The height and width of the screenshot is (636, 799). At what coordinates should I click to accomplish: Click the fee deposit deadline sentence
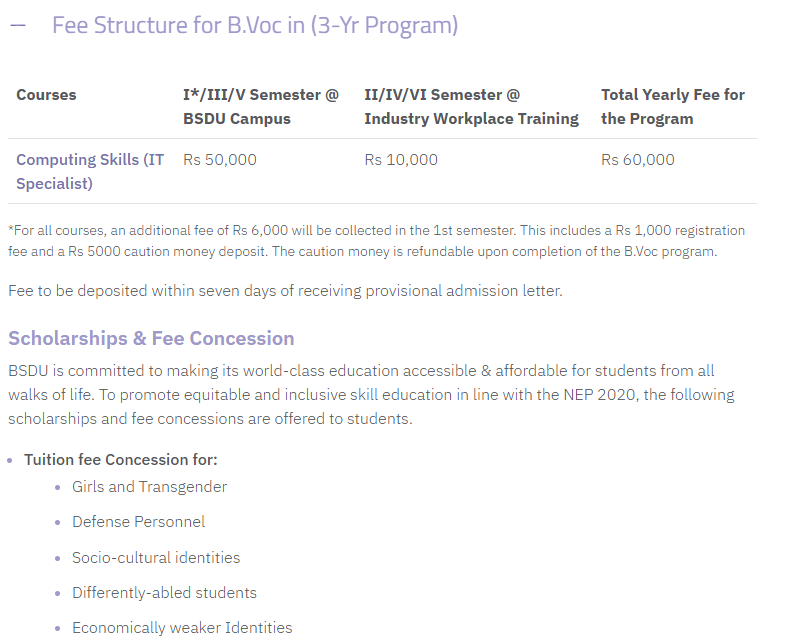coord(285,291)
